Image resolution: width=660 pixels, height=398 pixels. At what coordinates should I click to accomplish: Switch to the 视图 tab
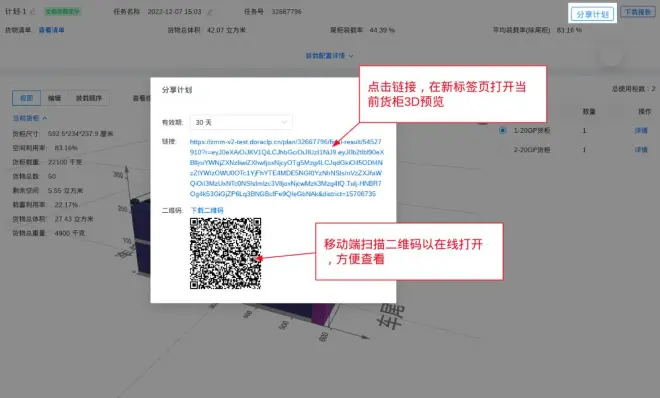[x=27, y=98]
